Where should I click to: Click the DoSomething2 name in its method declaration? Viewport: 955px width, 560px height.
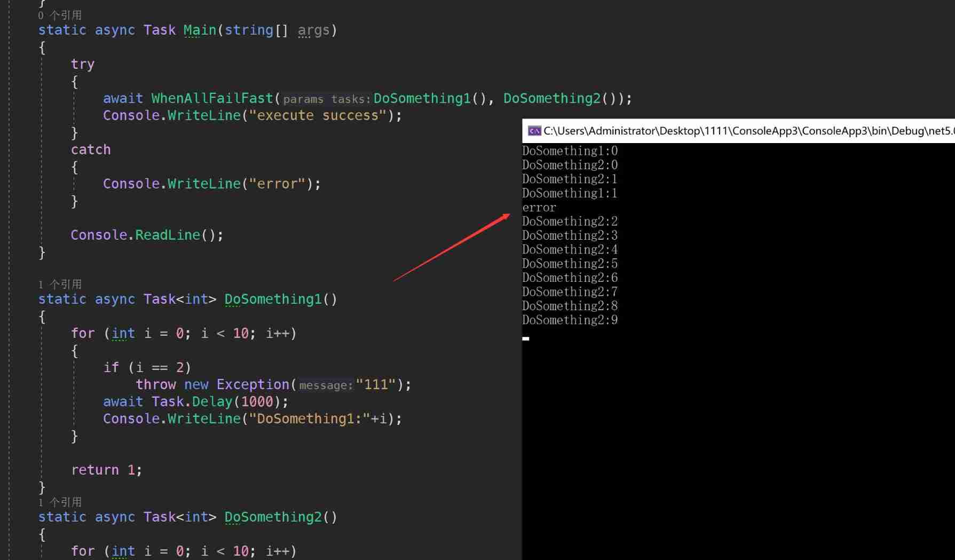tap(273, 517)
